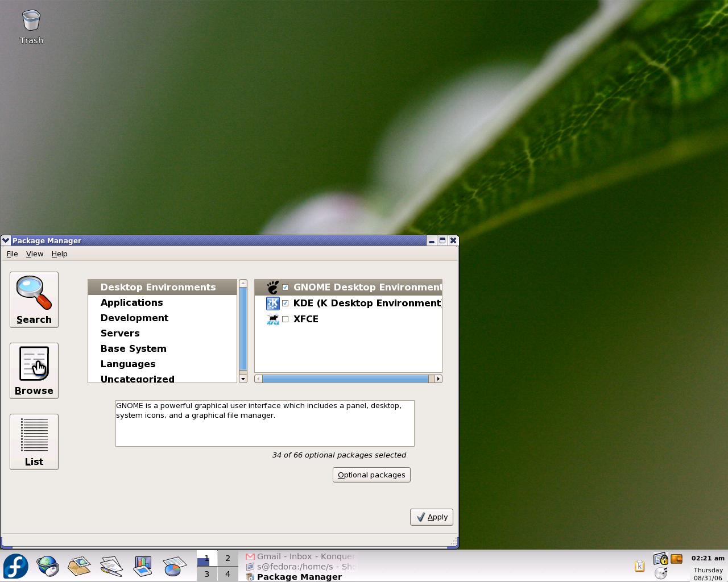Click the Apply button
The width and height of the screenshot is (728, 582).
coord(432,517)
